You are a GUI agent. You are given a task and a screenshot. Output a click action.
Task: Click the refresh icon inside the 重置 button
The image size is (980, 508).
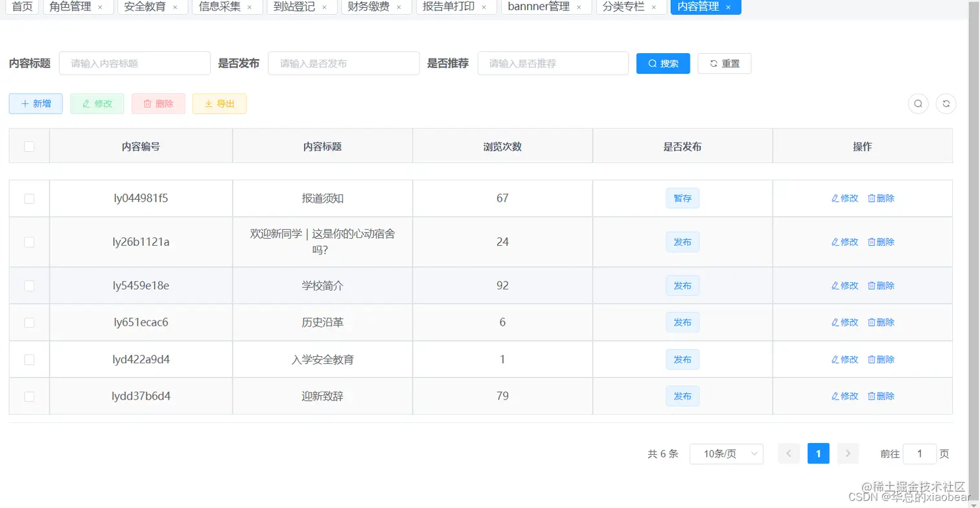click(x=712, y=63)
